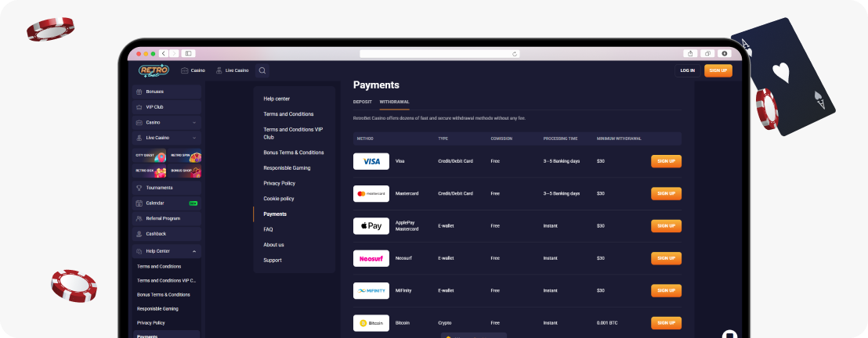Click the Neosurf logo

tap(371, 258)
